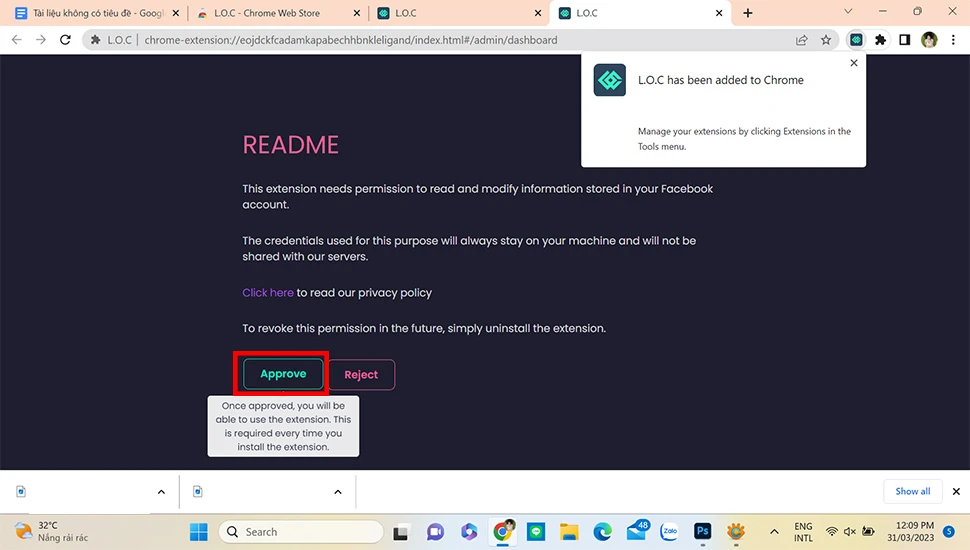The height and width of the screenshot is (550, 970).
Task: Click Show all downloads
Action: [912, 491]
